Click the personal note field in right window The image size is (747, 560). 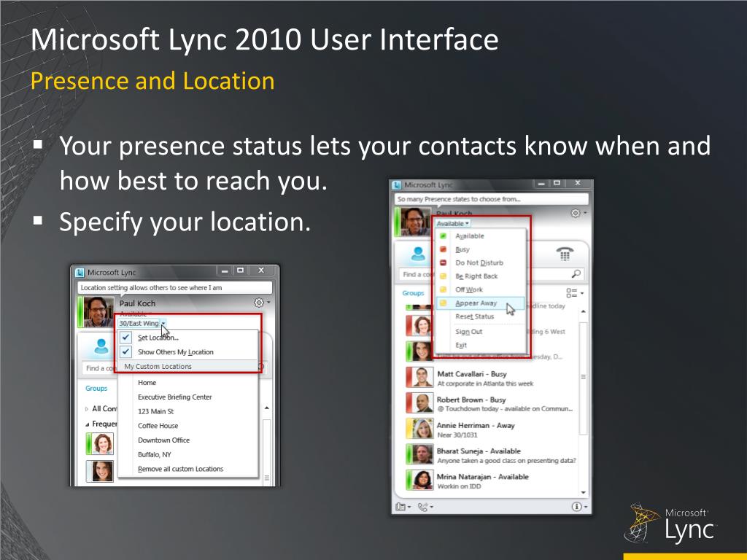click(x=491, y=199)
